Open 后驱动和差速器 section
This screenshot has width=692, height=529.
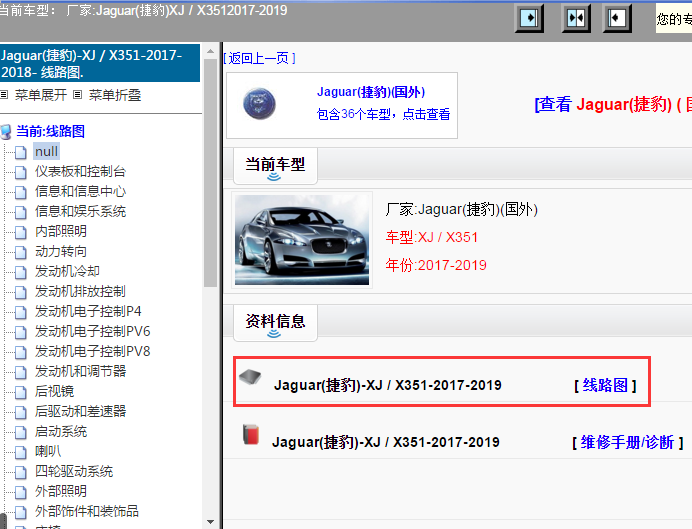click(80, 411)
